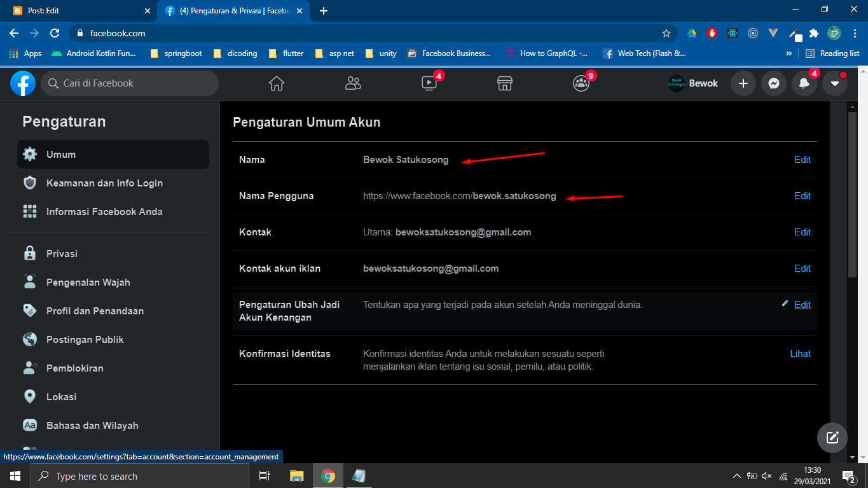Open the Bewok profile shortcut
Screen dimensions: 868x488
(693, 83)
